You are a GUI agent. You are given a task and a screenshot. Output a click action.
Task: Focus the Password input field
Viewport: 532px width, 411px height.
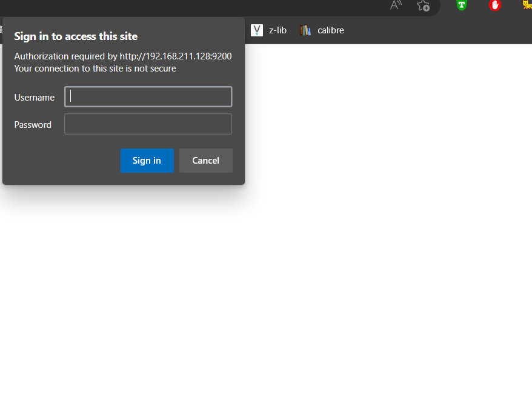[x=148, y=124]
